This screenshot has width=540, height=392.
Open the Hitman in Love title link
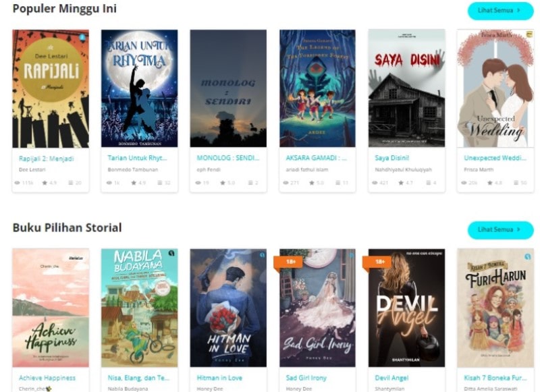click(x=219, y=378)
